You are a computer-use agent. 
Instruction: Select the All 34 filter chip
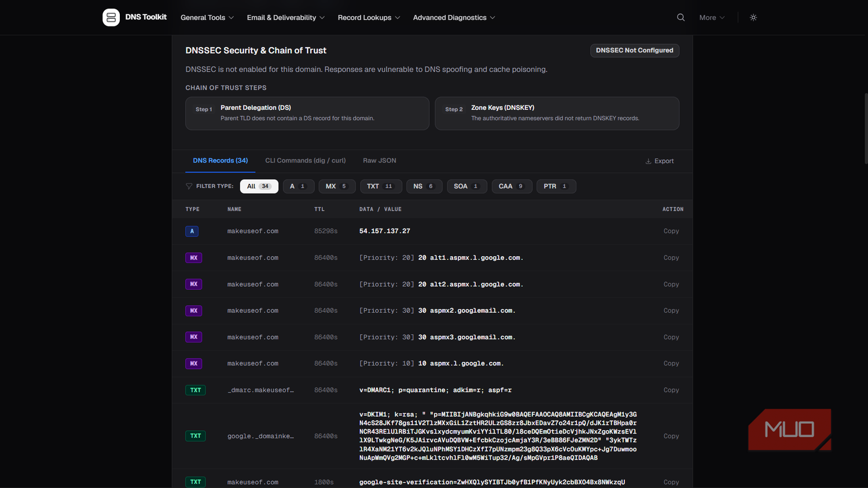click(x=259, y=186)
